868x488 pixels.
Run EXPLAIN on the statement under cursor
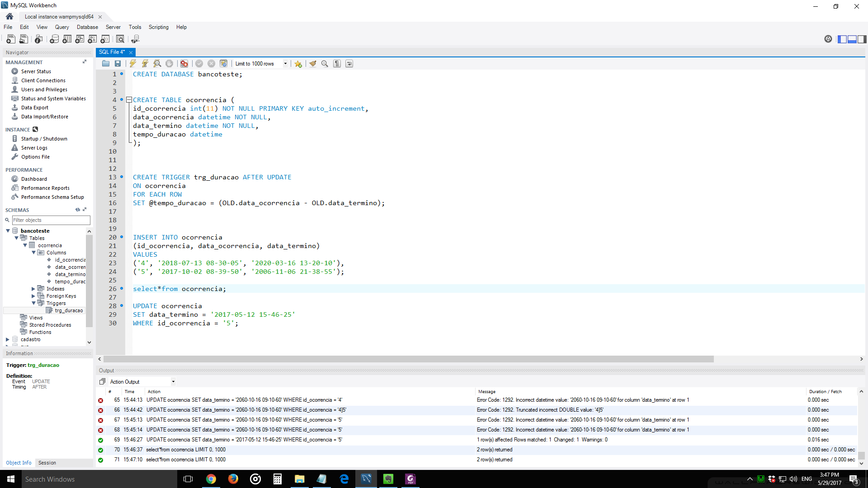157,64
